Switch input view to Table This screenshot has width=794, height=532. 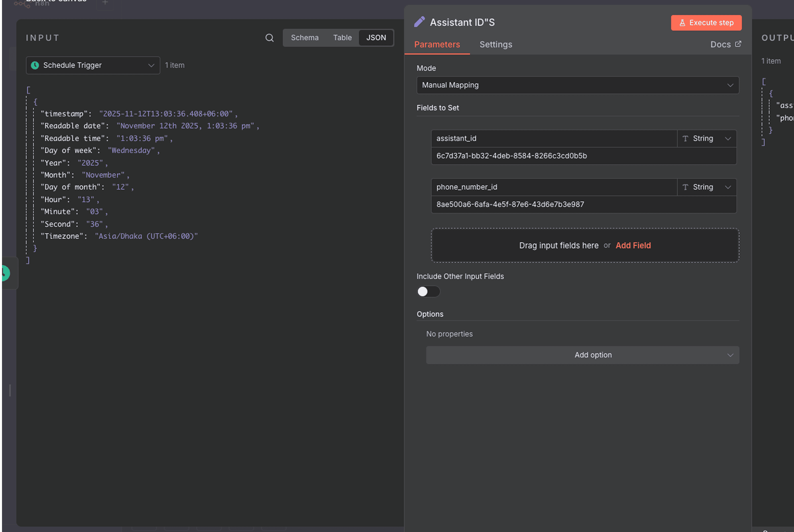click(342, 38)
